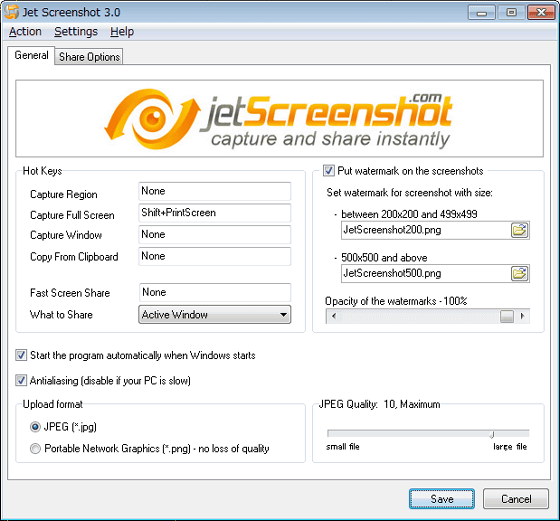The image size is (560, 521).
Task: Click the 'Upload format' group label
Action: coord(52,404)
